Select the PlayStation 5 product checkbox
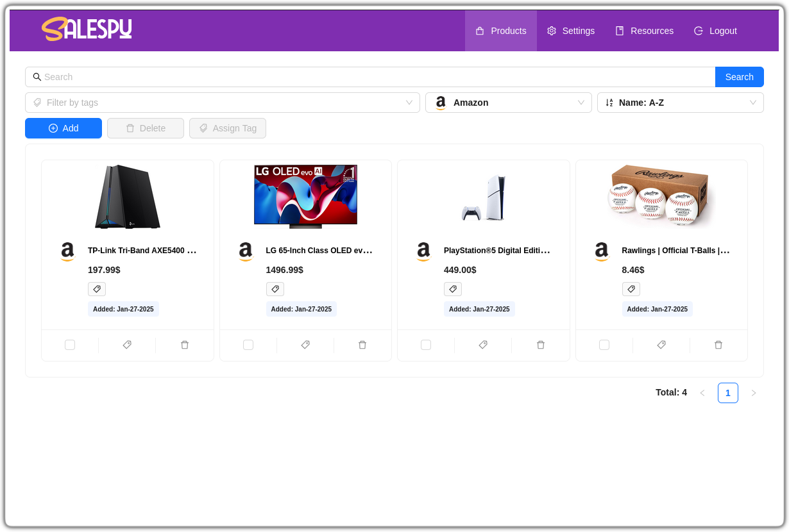Viewport: 789px width, 532px height. coord(426,345)
